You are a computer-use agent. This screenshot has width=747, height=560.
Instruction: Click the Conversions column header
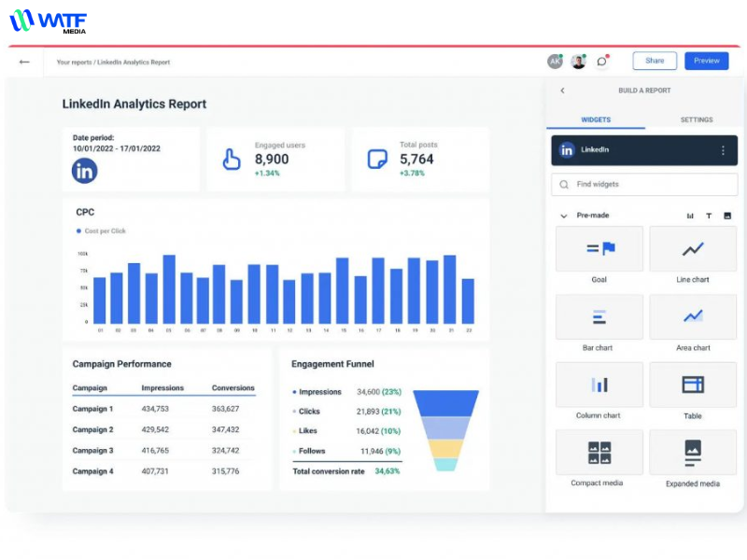[233, 388]
